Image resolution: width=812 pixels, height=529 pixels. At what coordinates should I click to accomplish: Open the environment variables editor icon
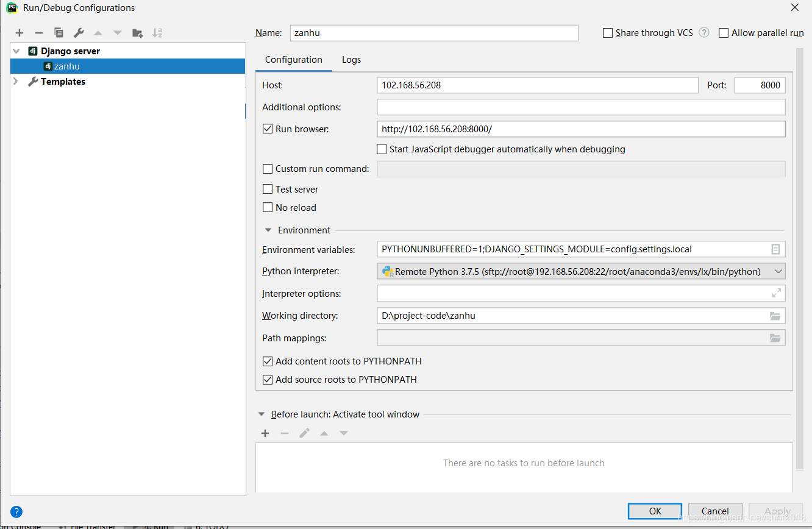[775, 249]
